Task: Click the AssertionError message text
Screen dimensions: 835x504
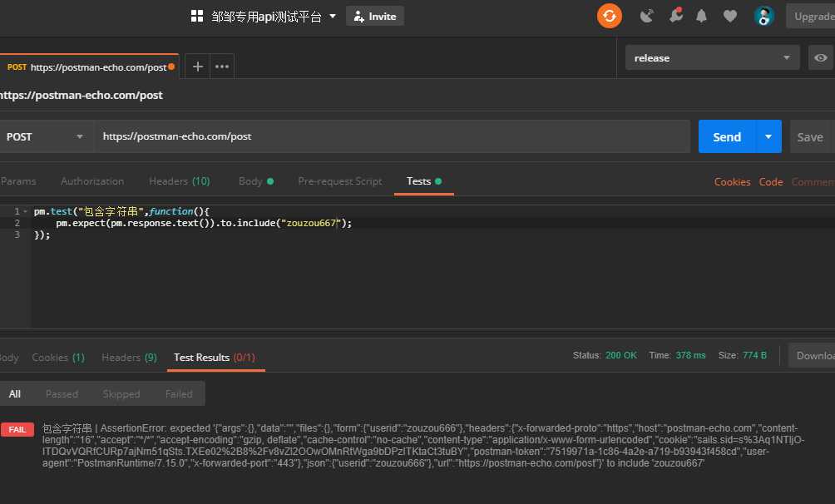Action: 423,446
